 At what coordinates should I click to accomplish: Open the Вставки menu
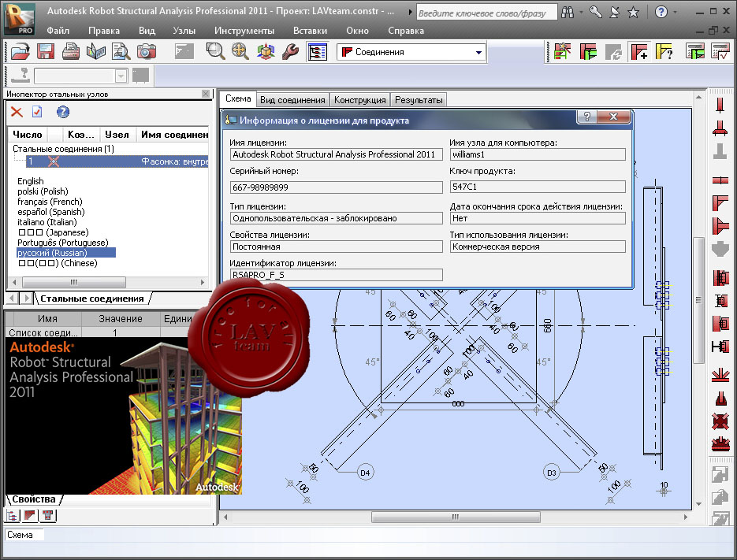pyautogui.click(x=310, y=31)
